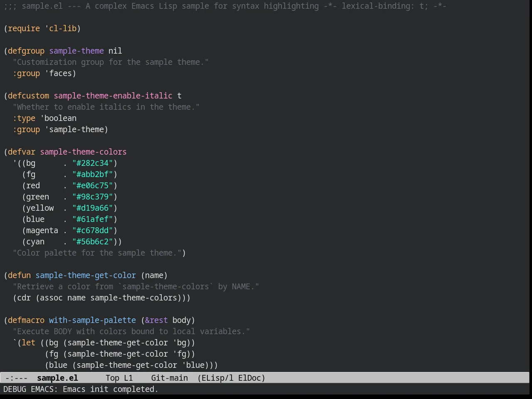The width and height of the screenshot is (532, 399).
Task: Click the docstring starting "Retrieve a color from"
Action: tap(136, 286)
